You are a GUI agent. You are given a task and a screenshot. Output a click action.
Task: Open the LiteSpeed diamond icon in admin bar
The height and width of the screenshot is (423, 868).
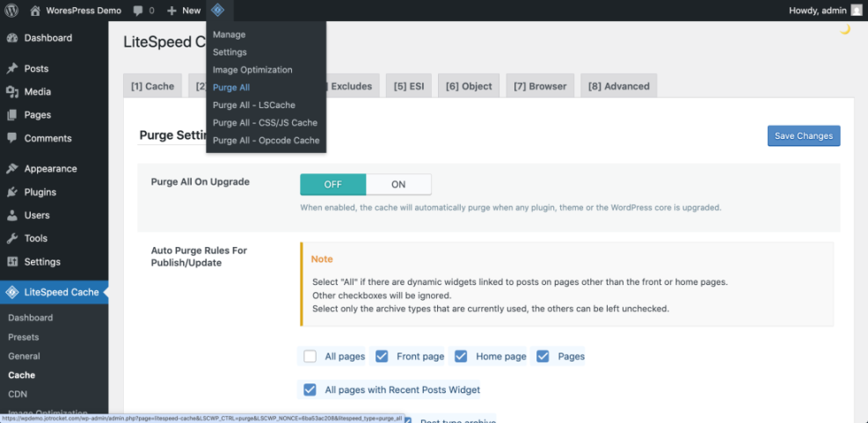click(x=218, y=10)
